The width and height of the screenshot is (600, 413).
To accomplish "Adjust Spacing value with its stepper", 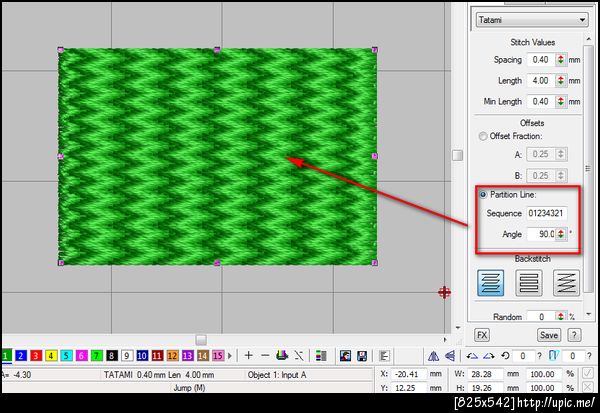I will [x=561, y=60].
